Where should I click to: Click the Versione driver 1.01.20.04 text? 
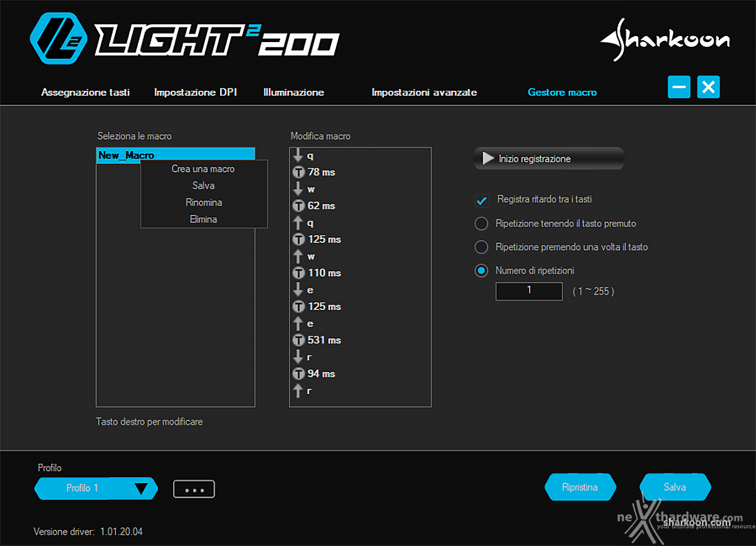pyautogui.click(x=88, y=532)
